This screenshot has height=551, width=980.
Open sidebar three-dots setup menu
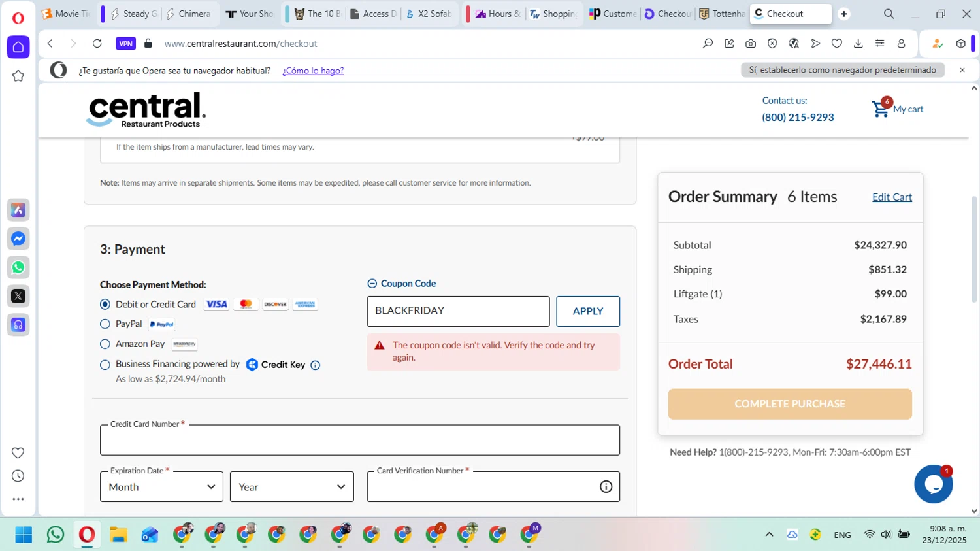[18, 499]
